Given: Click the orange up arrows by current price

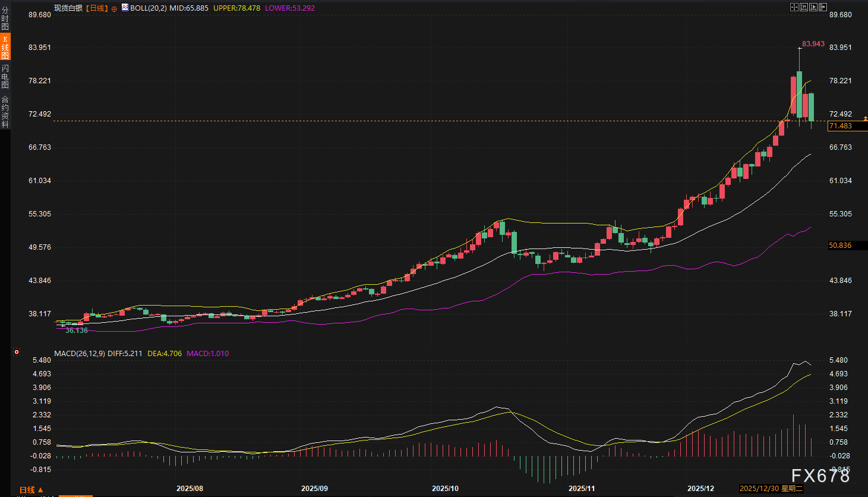Looking at the screenshot, I should coord(865,119).
